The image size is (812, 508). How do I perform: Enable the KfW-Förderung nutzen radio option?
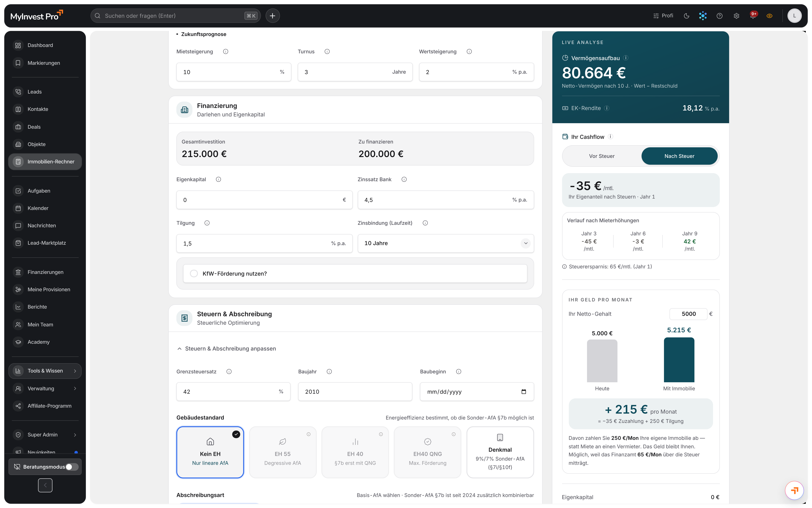pos(194,273)
